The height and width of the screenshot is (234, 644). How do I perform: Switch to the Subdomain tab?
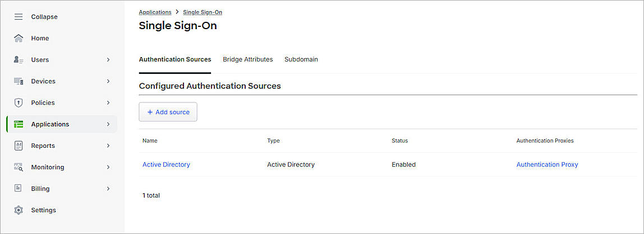pyautogui.click(x=301, y=59)
